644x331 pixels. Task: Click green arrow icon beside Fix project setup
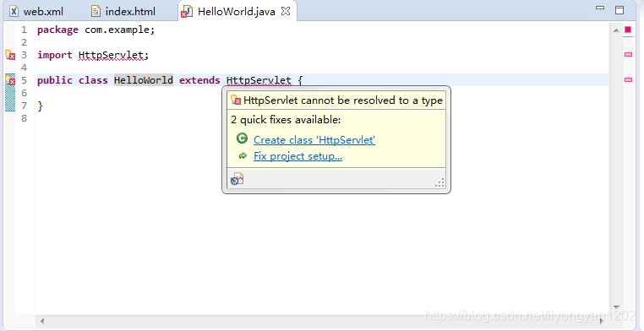pos(243,156)
